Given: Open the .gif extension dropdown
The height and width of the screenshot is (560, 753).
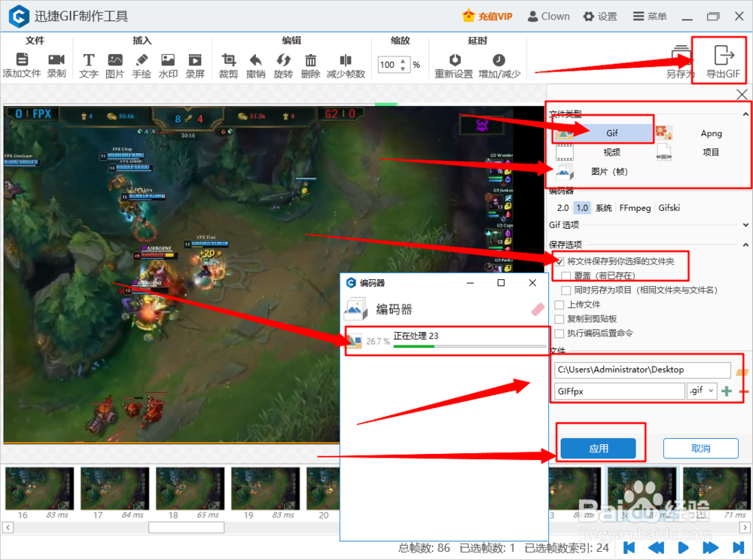Looking at the screenshot, I should point(702,391).
